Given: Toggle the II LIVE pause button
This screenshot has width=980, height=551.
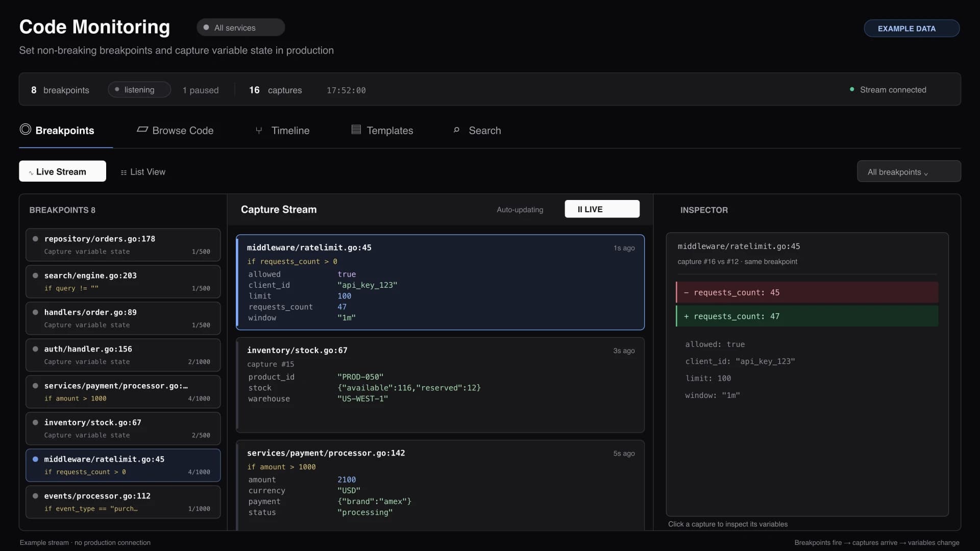Looking at the screenshot, I should (602, 209).
